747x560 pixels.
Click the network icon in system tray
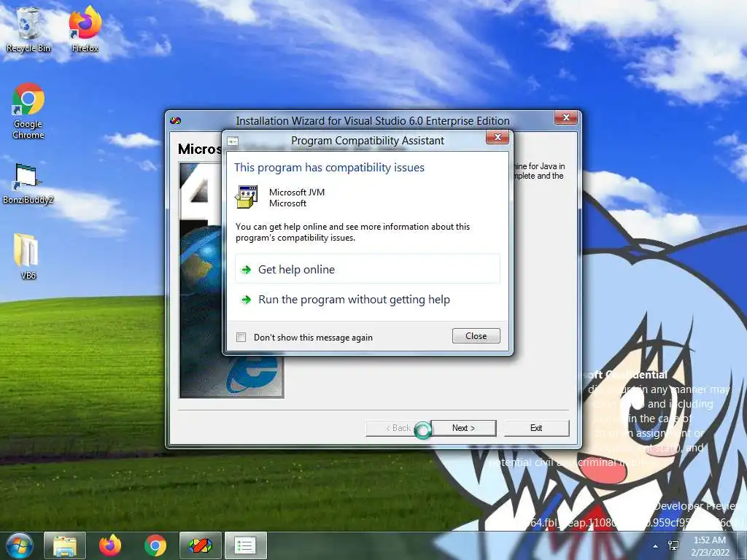pyautogui.click(x=673, y=545)
